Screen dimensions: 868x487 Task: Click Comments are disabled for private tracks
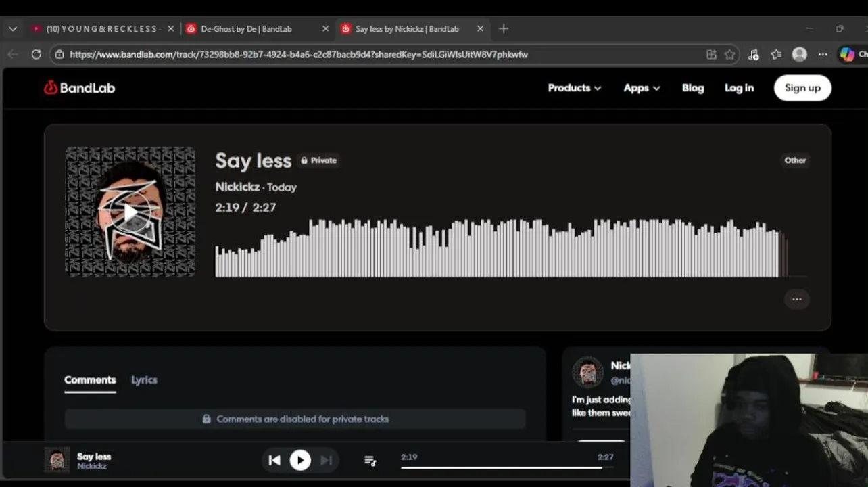coord(295,419)
